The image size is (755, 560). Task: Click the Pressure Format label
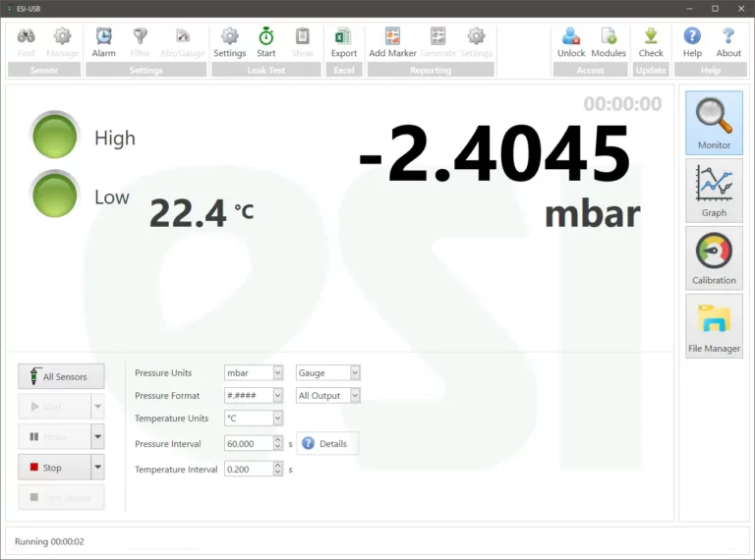point(167,396)
